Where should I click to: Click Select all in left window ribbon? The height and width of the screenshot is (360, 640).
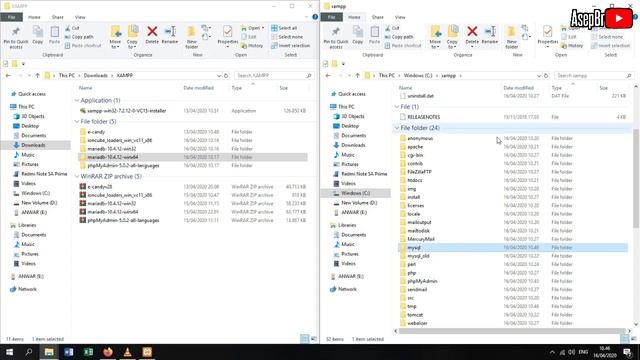(x=284, y=28)
